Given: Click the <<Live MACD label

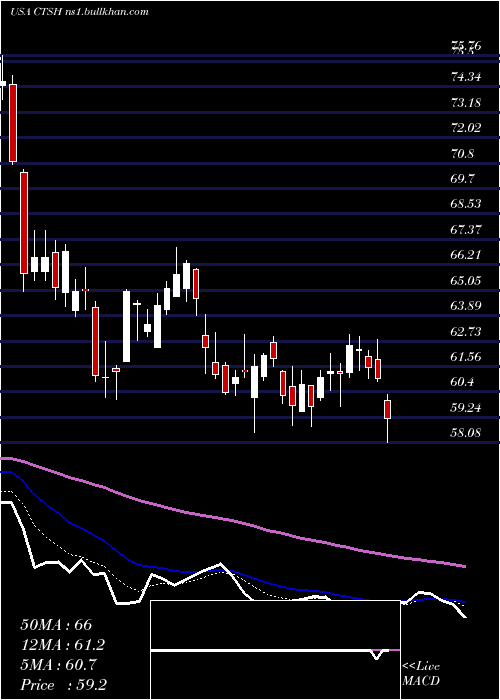Looking at the screenshot, I should (421, 674).
